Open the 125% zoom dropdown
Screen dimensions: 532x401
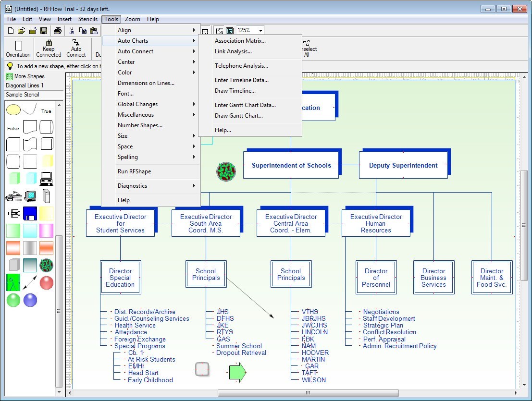(261, 30)
